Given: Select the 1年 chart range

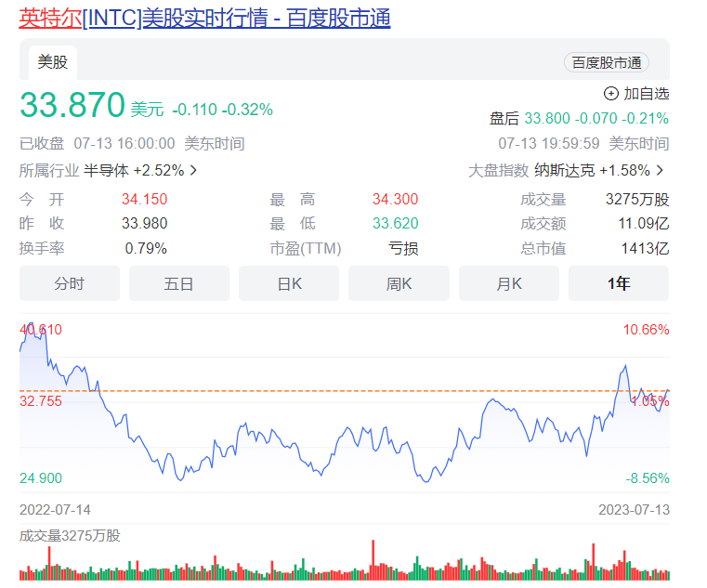Looking at the screenshot, I should pos(618,283).
